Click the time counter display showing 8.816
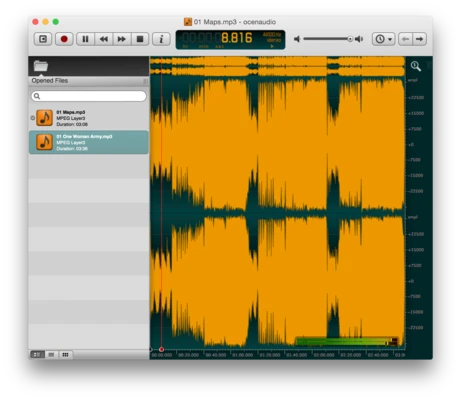The image size is (461, 400). tap(230, 39)
